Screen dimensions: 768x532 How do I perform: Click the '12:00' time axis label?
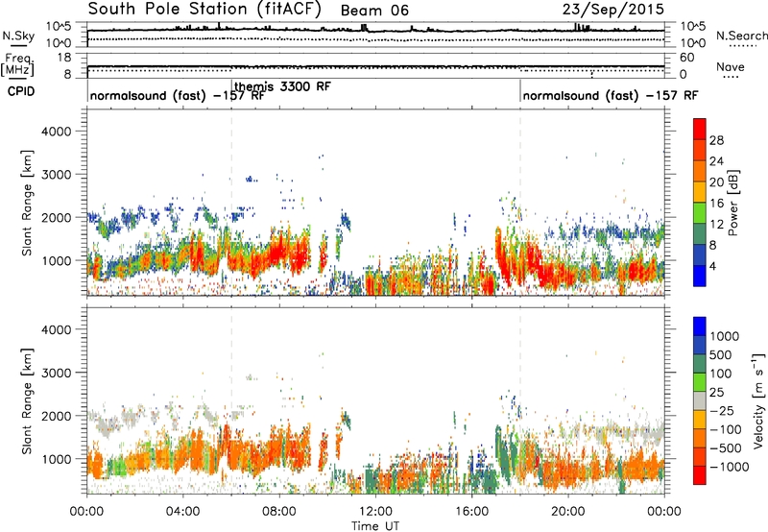375,512
